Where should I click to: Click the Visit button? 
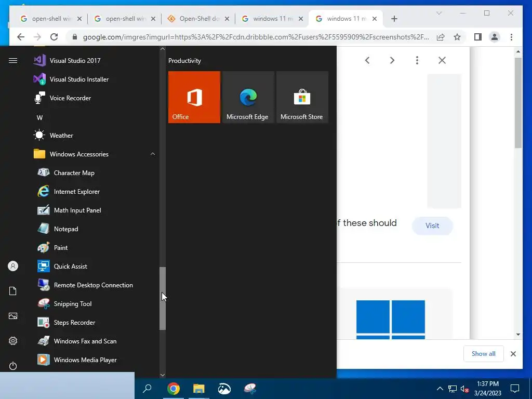click(432, 225)
